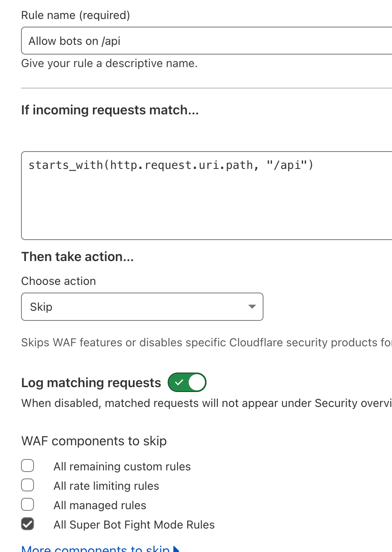
Task: Change the selected action from Skip
Action: (142, 307)
